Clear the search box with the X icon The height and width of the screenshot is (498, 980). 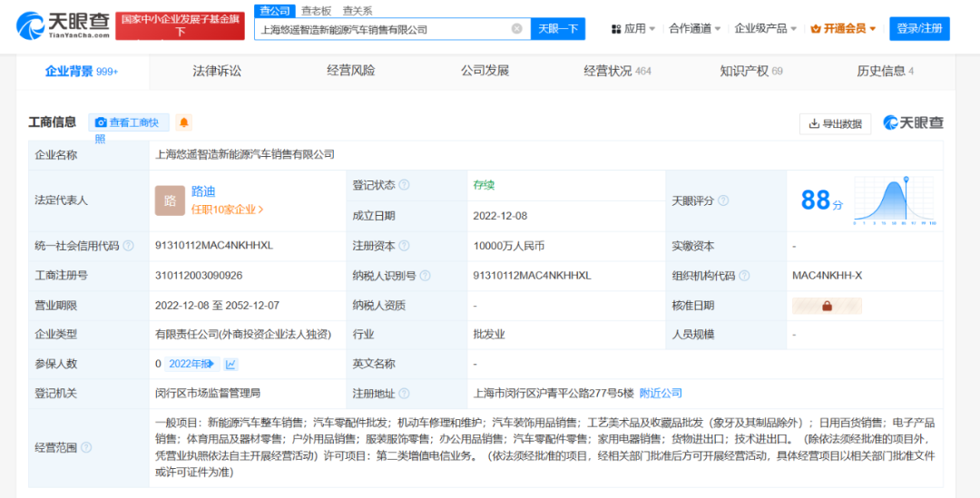[516, 29]
